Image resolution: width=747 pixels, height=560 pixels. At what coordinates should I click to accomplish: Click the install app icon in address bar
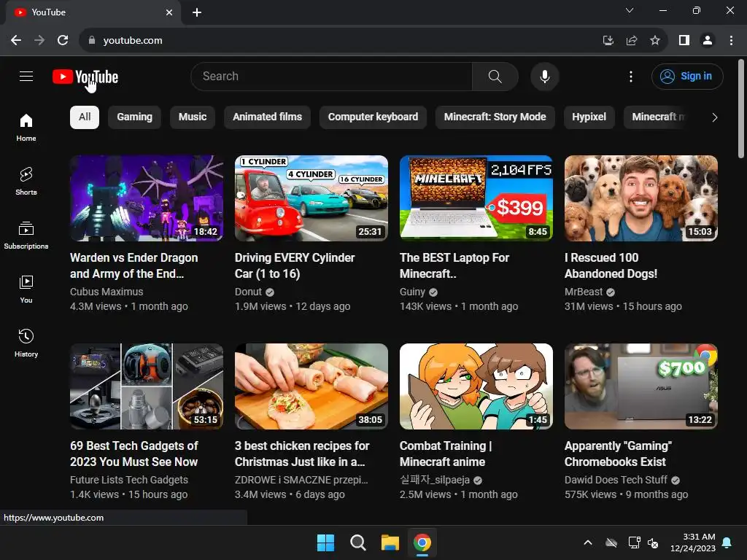[608, 41]
